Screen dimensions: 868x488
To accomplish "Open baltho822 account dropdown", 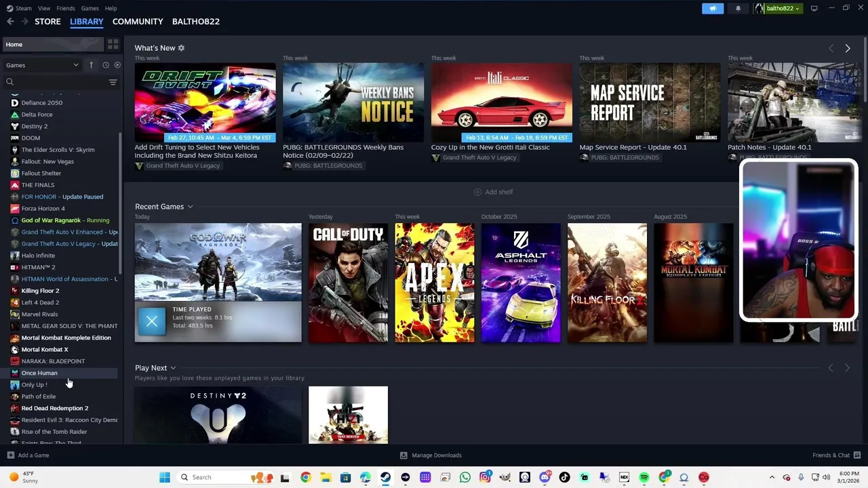I will [777, 8].
